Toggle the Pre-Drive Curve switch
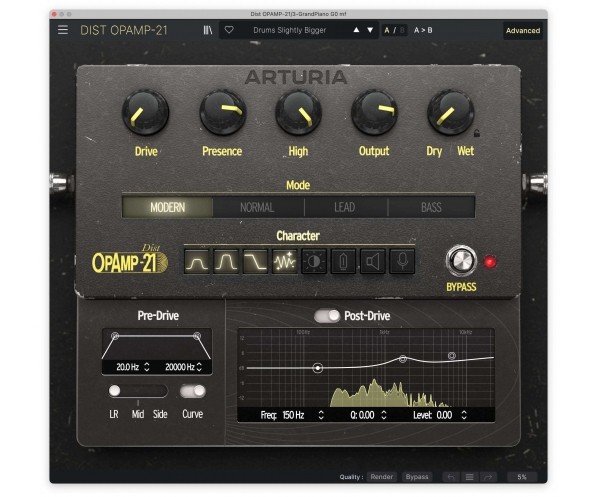Viewport: 597px width, 497px height. [x=193, y=391]
